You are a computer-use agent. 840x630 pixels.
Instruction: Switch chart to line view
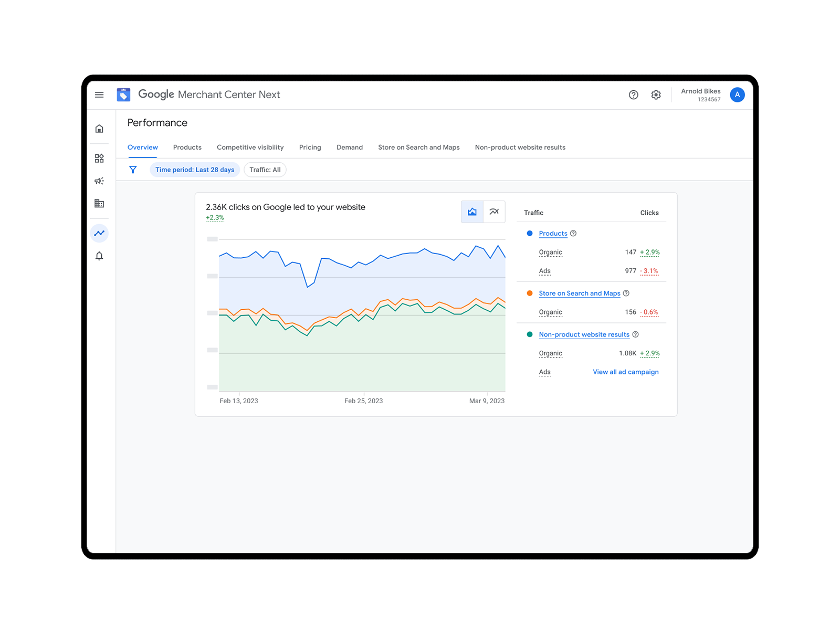494,212
